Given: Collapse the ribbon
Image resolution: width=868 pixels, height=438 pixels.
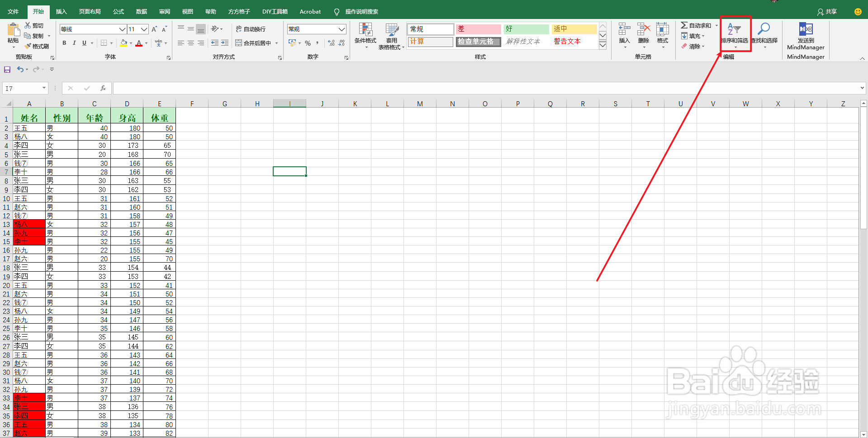Looking at the screenshot, I should tap(862, 59).
